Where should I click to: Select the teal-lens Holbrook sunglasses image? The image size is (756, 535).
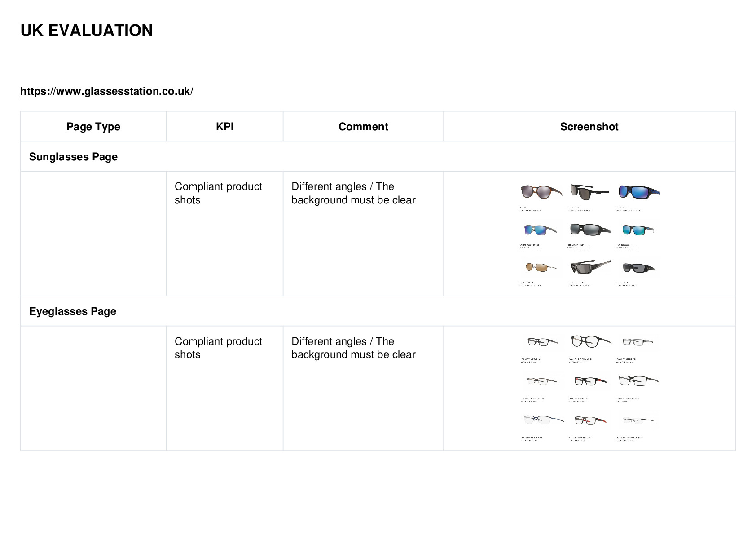point(638,230)
